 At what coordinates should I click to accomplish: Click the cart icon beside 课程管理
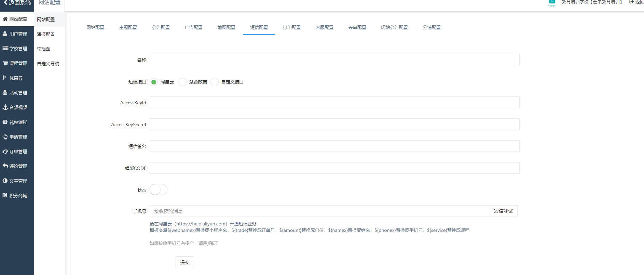point(5,63)
